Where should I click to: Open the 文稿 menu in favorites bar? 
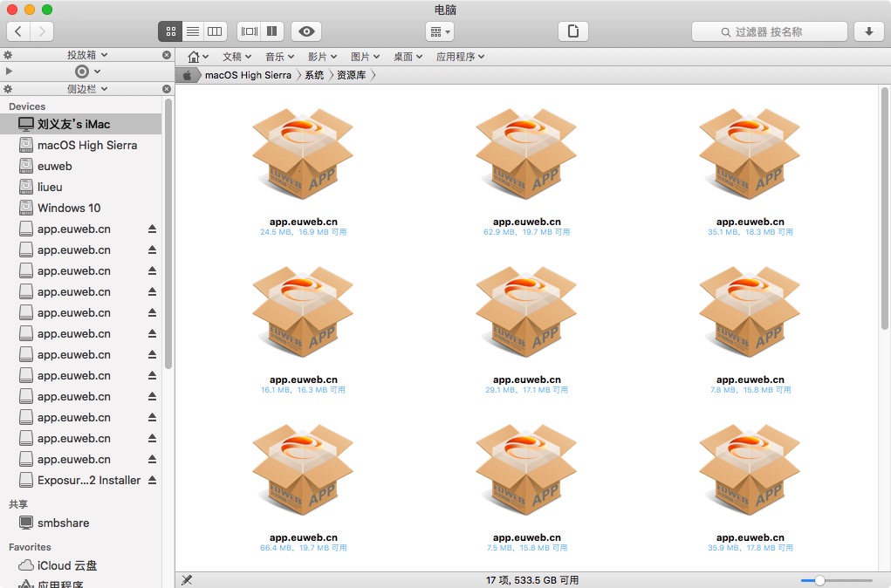(237, 57)
